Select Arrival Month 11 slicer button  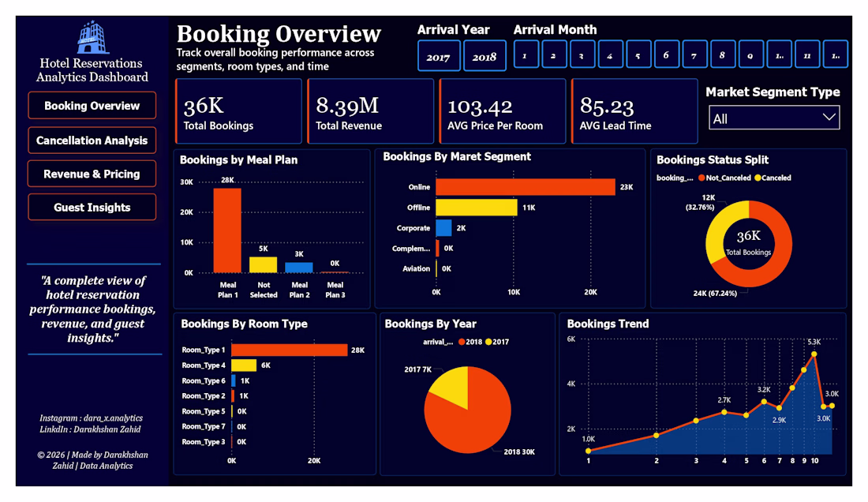pos(807,54)
